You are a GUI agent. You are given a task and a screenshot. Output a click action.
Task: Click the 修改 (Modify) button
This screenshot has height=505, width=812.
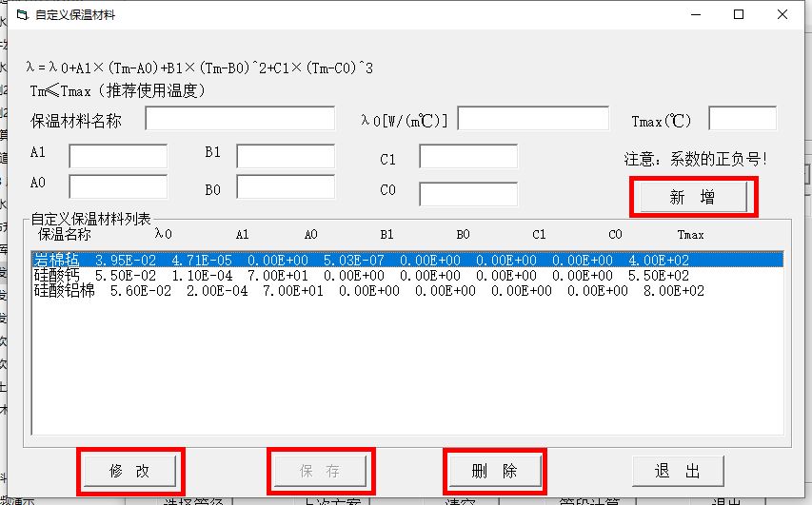129,471
